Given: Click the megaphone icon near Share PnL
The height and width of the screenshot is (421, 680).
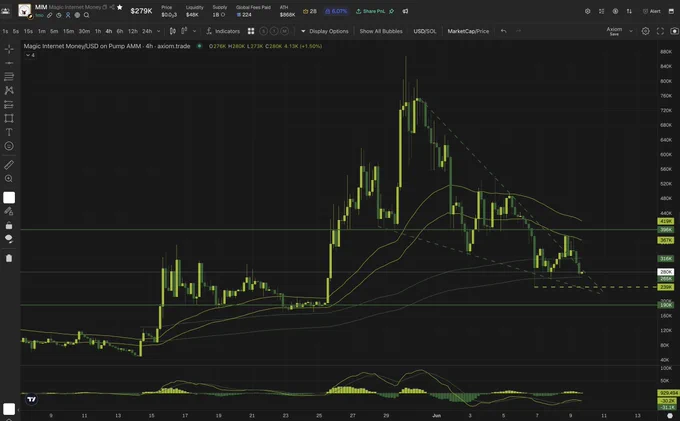Looking at the screenshot, I should [405, 11].
